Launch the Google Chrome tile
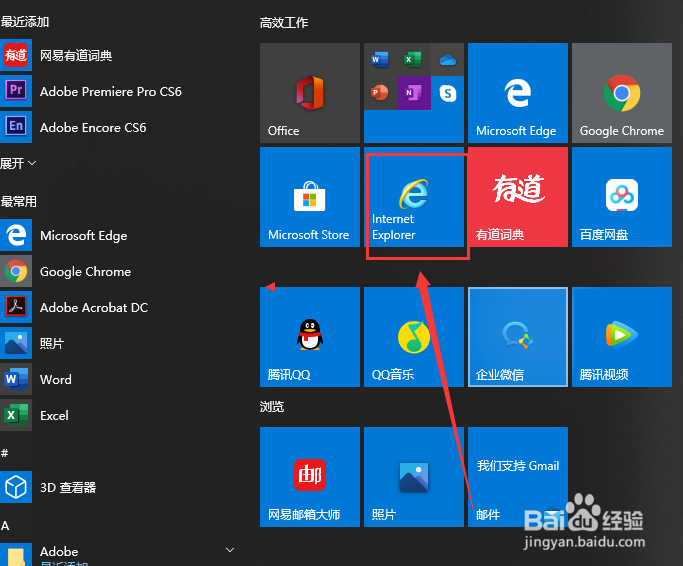The height and width of the screenshot is (566, 683). (622, 93)
